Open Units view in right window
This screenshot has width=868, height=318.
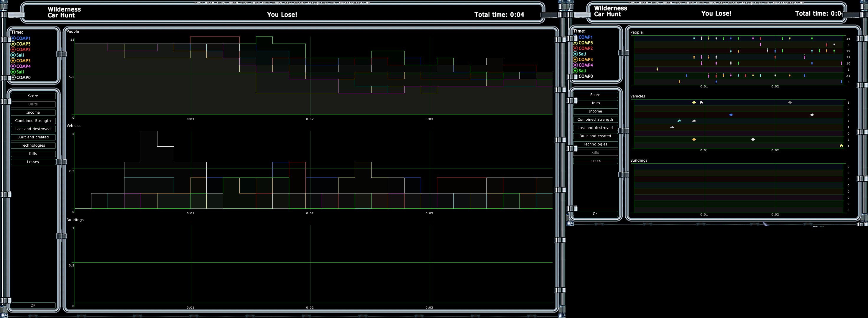click(x=595, y=103)
